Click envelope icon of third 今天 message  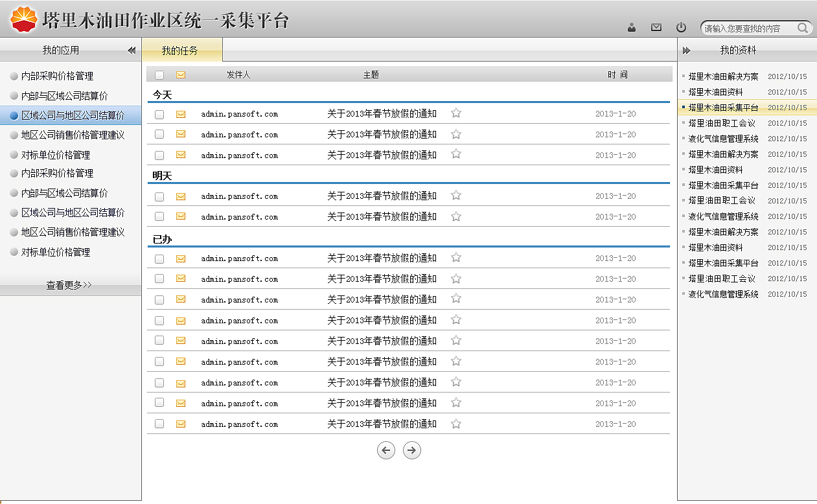pyautogui.click(x=181, y=155)
